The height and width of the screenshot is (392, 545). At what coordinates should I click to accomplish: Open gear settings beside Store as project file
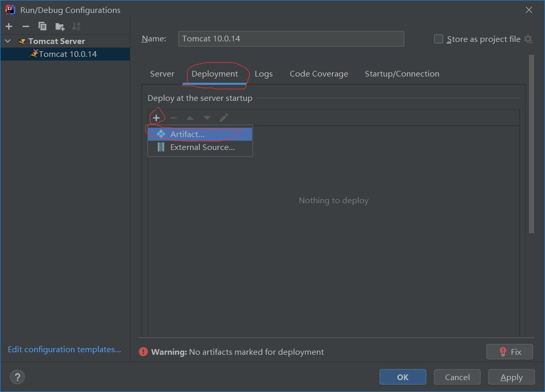click(528, 39)
